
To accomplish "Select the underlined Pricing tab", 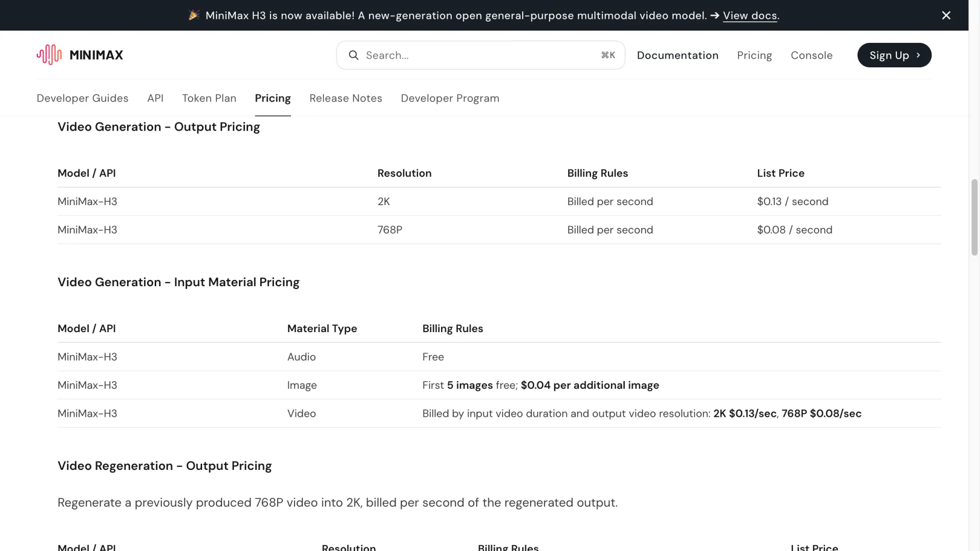I will click(273, 98).
